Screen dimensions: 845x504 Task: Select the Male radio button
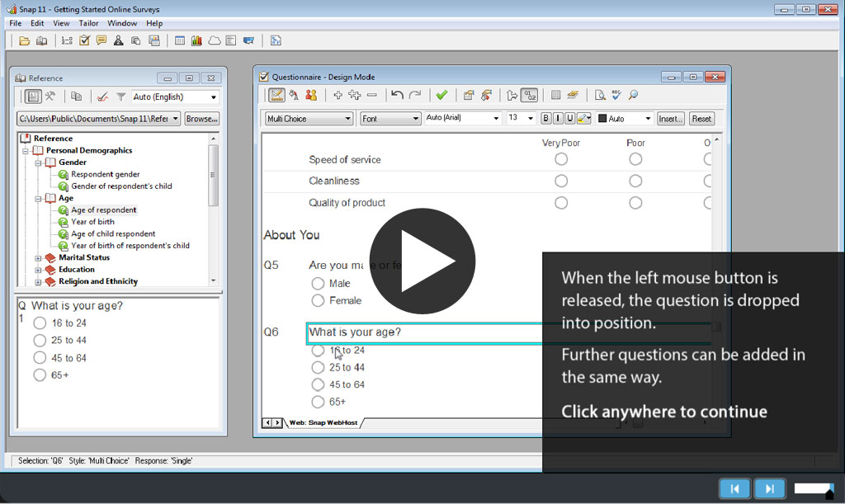click(x=318, y=283)
